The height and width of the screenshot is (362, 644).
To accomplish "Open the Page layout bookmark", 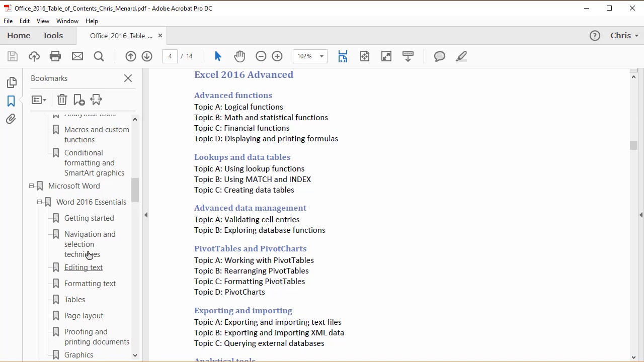I will [84, 316].
